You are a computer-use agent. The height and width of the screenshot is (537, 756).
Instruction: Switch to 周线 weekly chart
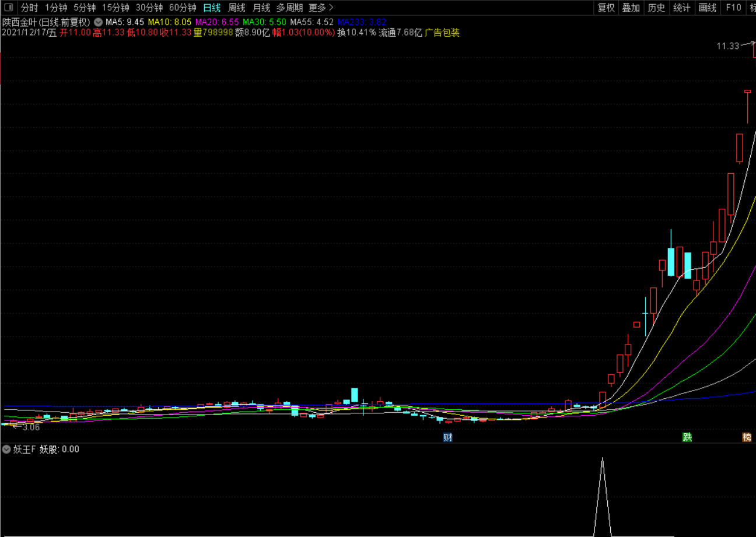[x=236, y=8]
